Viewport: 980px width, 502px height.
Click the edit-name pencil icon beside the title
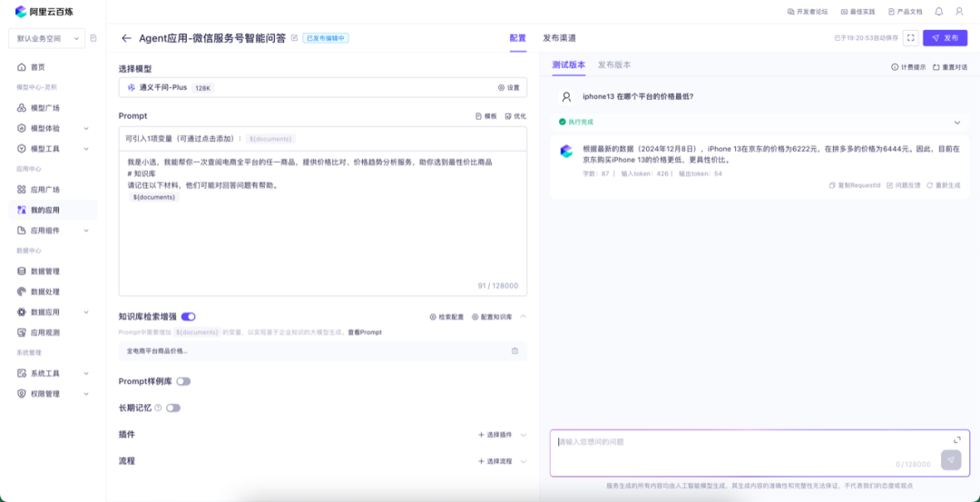pos(294,38)
